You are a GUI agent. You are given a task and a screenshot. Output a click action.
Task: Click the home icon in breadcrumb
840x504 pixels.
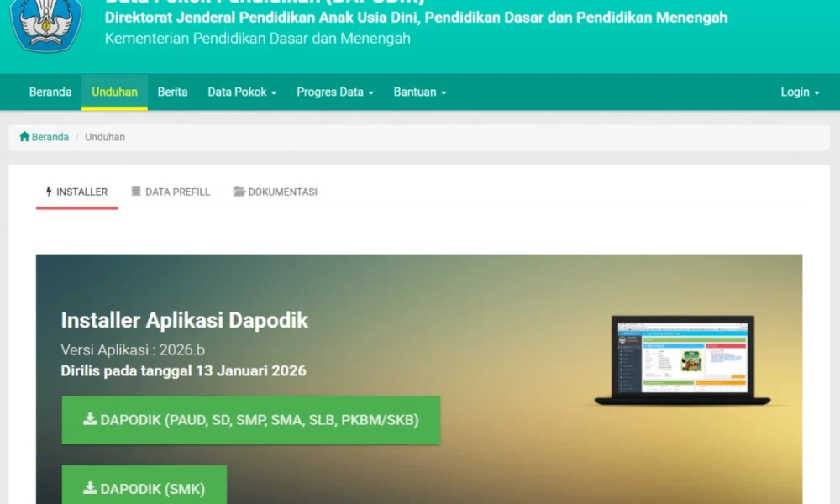tap(24, 137)
